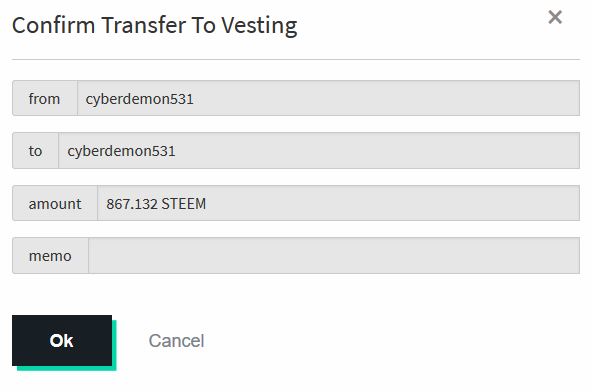Viewport: 592px width, 391px height.
Task: Select the to account field
Action: click(319, 150)
